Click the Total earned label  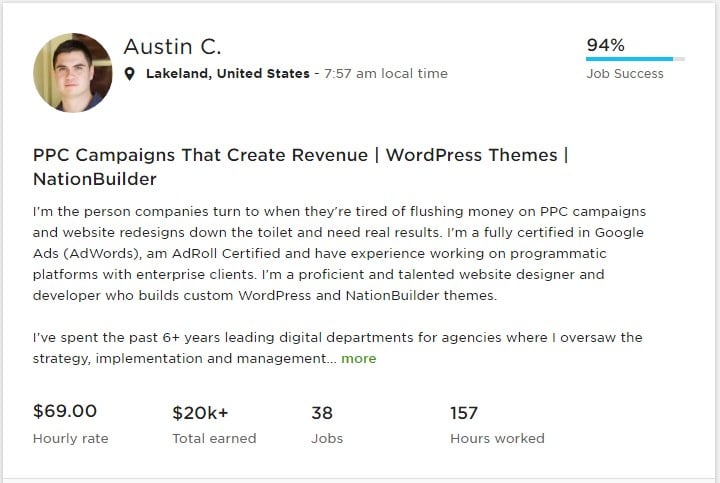(214, 438)
